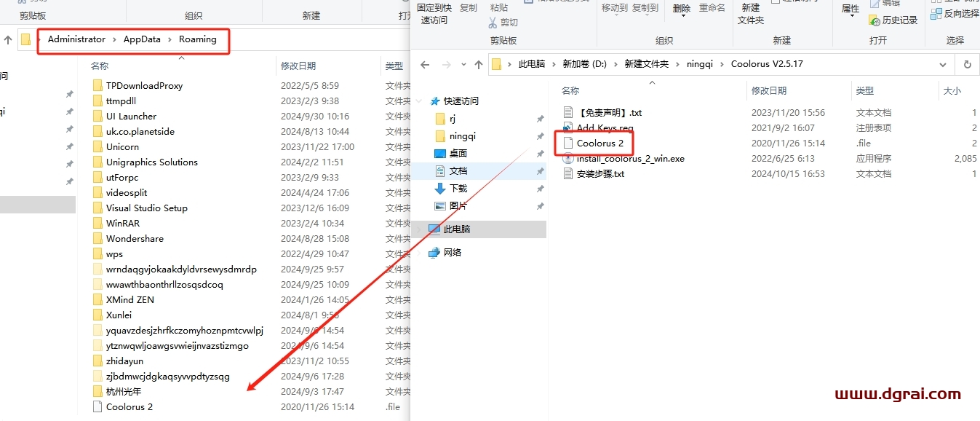980x421 pixels.
Task: Select the ttmpdll folder icon
Action: (98, 101)
